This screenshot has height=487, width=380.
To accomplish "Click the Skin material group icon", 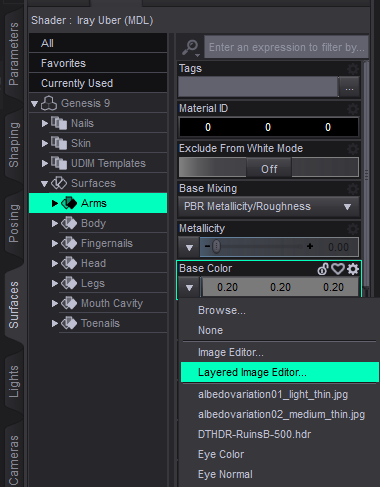I will (x=59, y=143).
